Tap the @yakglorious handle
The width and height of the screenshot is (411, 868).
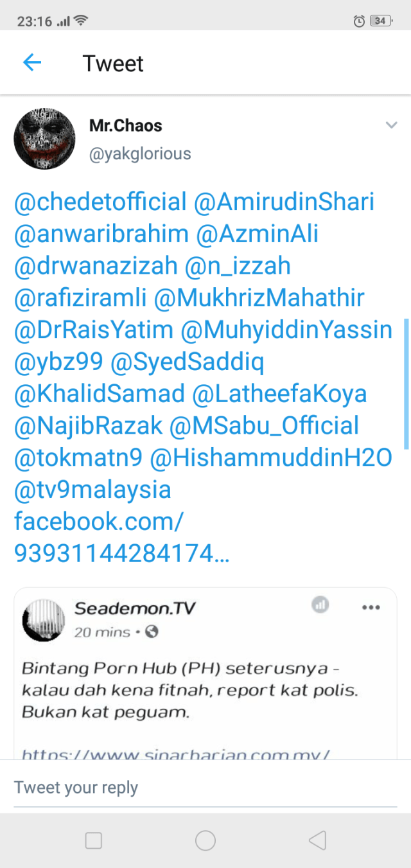tap(140, 154)
